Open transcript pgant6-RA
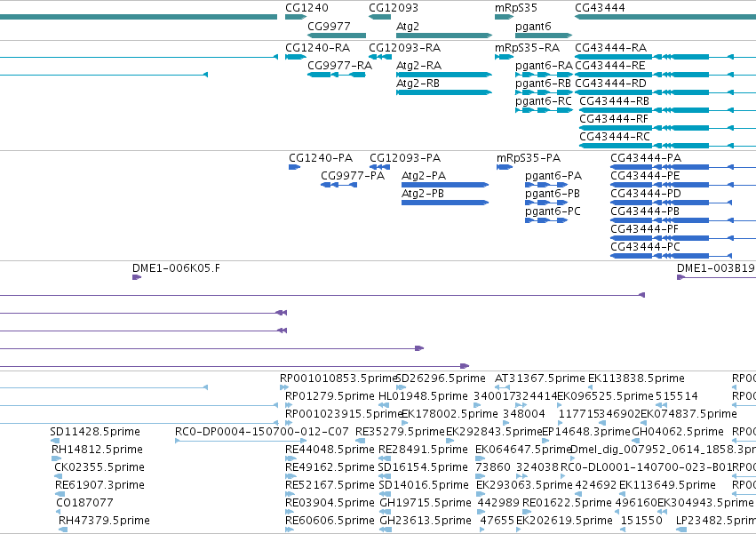Screen dimensions: 756x534 point(544,66)
